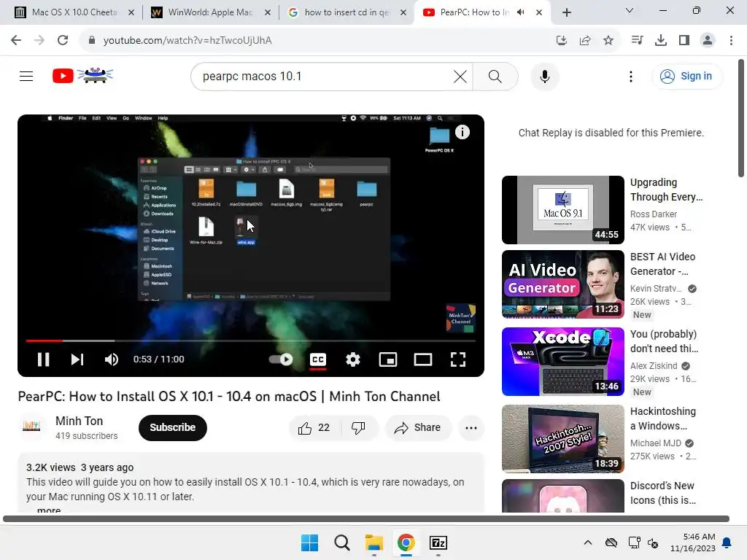
Task: Focus the search box with pearpc macos 10.1
Action: 324,76
